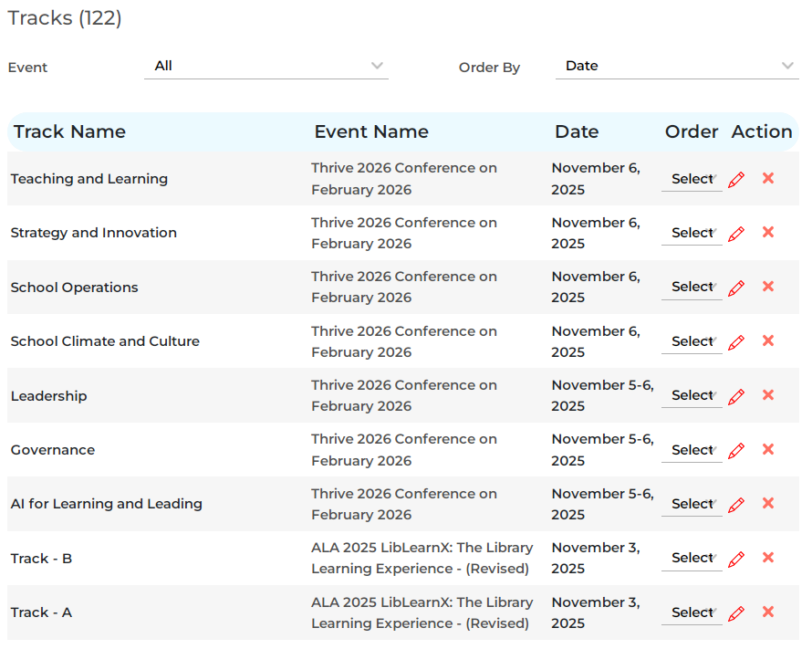Click the Track Name column header
The image size is (812, 649).
tap(69, 131)
